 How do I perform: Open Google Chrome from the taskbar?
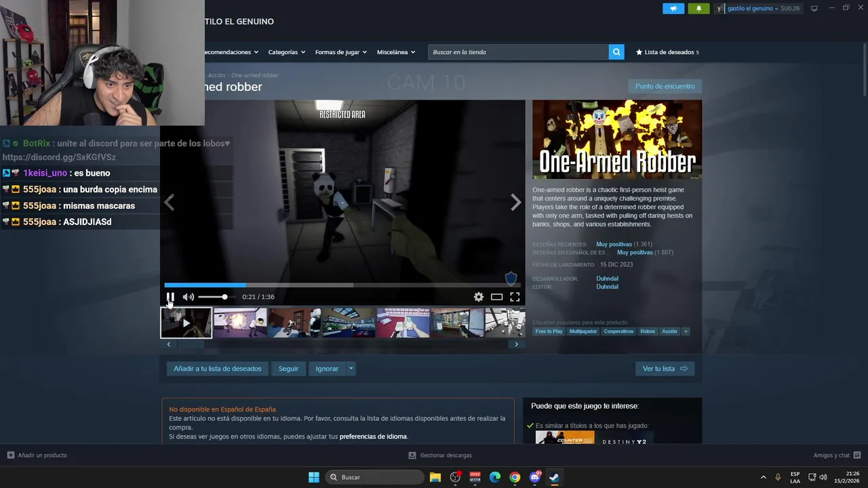pos(515,477)
